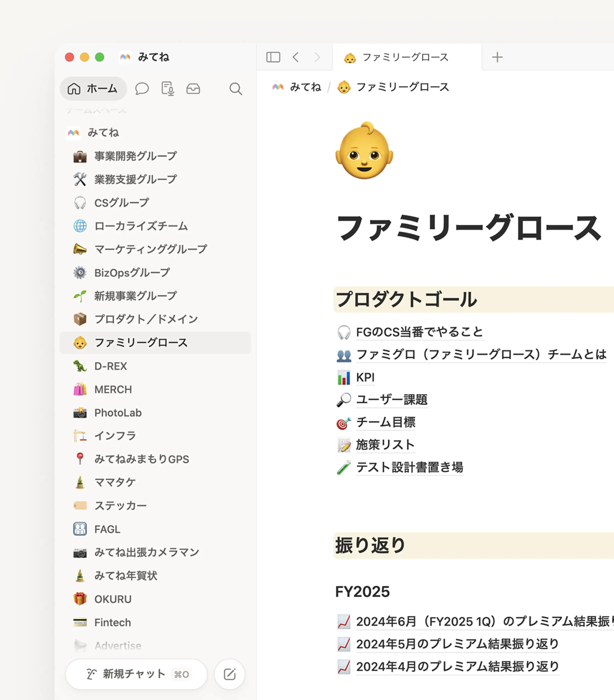Viewport: 614px width, 700px height.
Task: Click the green macOS fullscreen button
Action: [100, 57]
